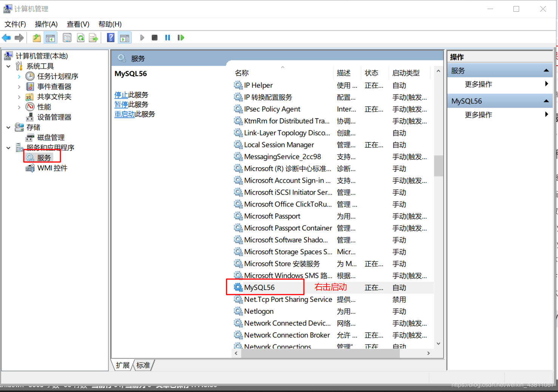This screenshot has width=558, height=392.
Task: Collapse Services and Applications tree node
Action: tap(8, 148)
